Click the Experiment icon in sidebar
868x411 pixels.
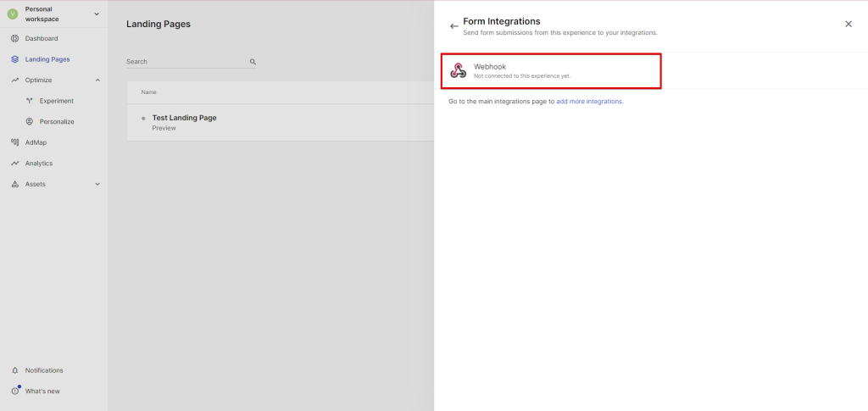(x=30, y=101)
